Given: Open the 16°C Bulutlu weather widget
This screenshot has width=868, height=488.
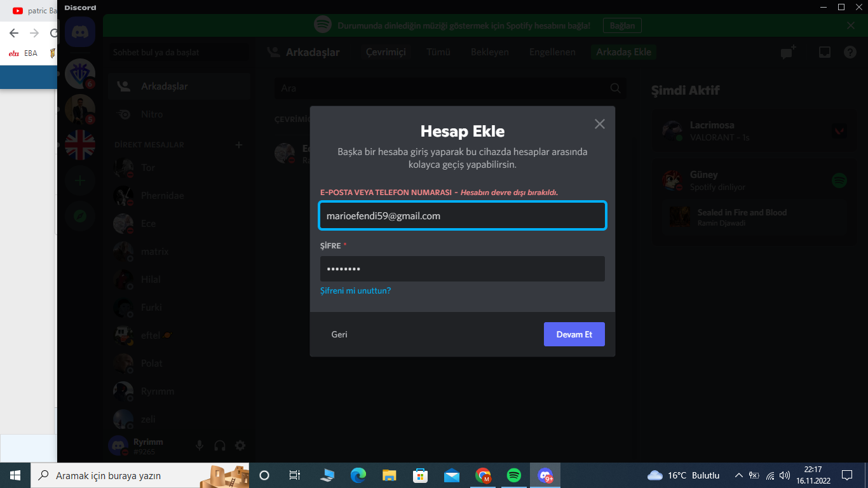Looking at the screenshot, I should point(683,475).
